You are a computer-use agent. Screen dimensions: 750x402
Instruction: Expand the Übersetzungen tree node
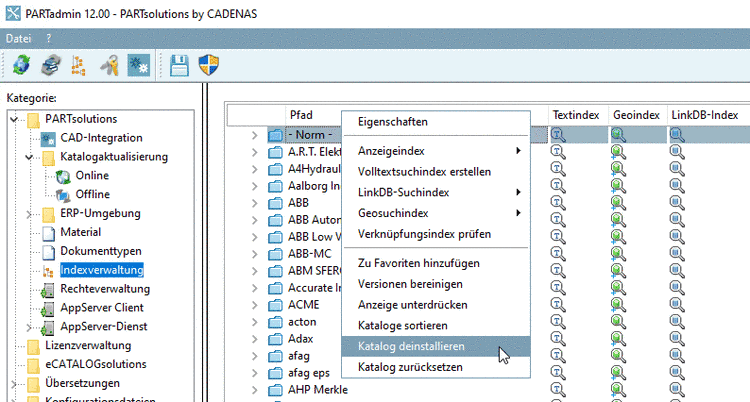pyautogui.click(x=14, y=384)
